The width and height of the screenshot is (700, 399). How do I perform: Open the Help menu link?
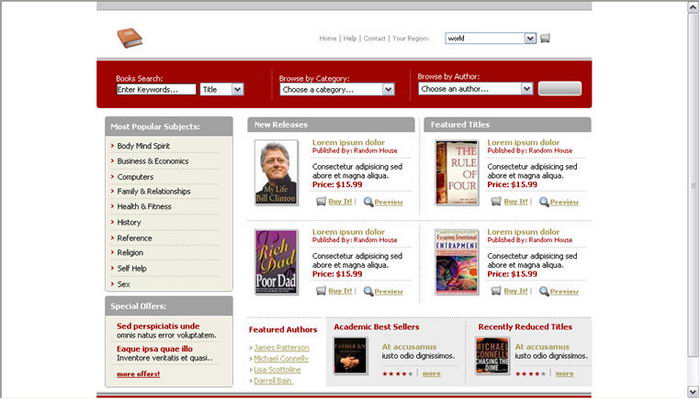[x=350, y=38]
